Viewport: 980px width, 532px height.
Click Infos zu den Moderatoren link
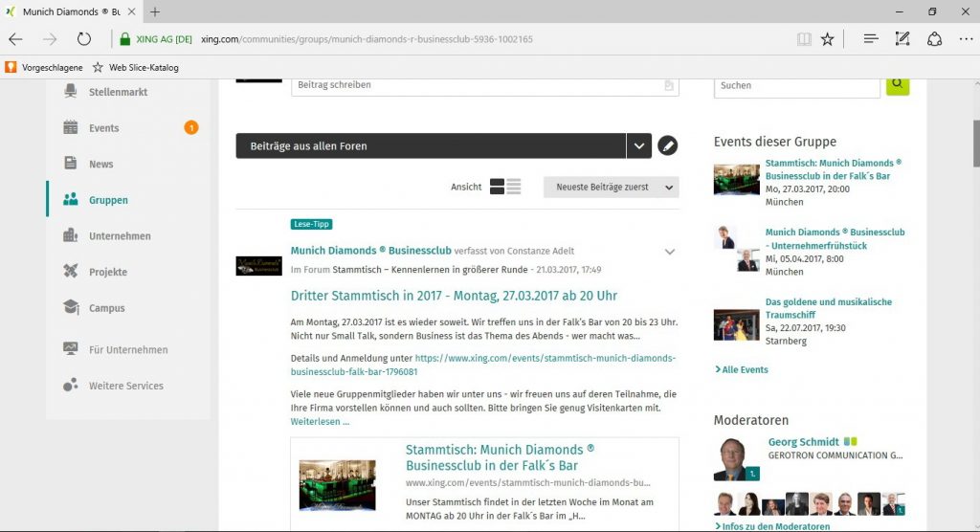click(x=772, y=526)
